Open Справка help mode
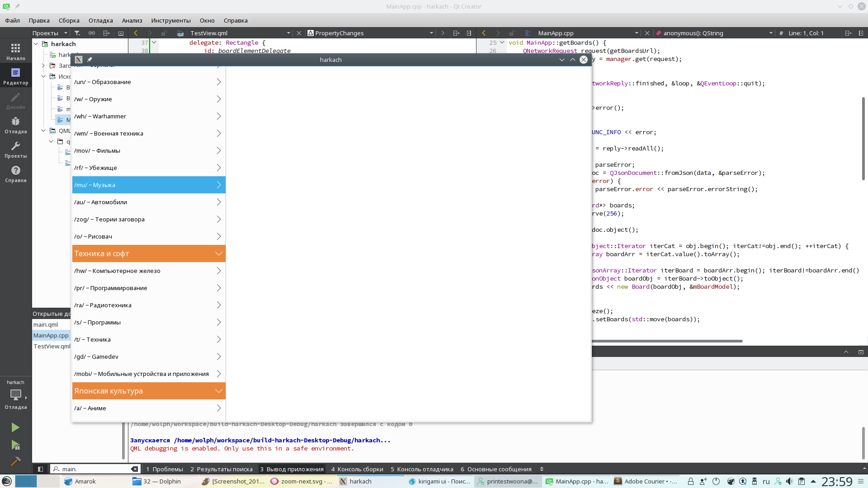The height and width of the screenshot is (488, 868). pyautogui.click(x=16, y=174)
